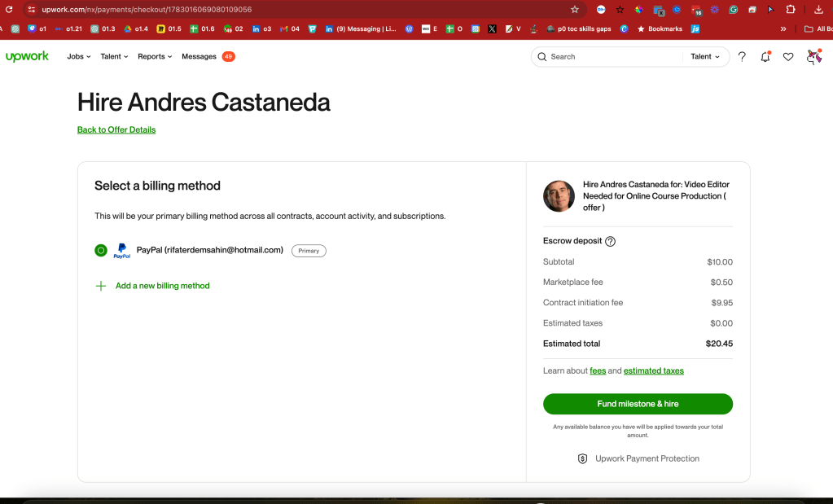This screenshot has width=833, height=504.
Task: Open the 'estimated taxes' link
Action: click(653, 370)
